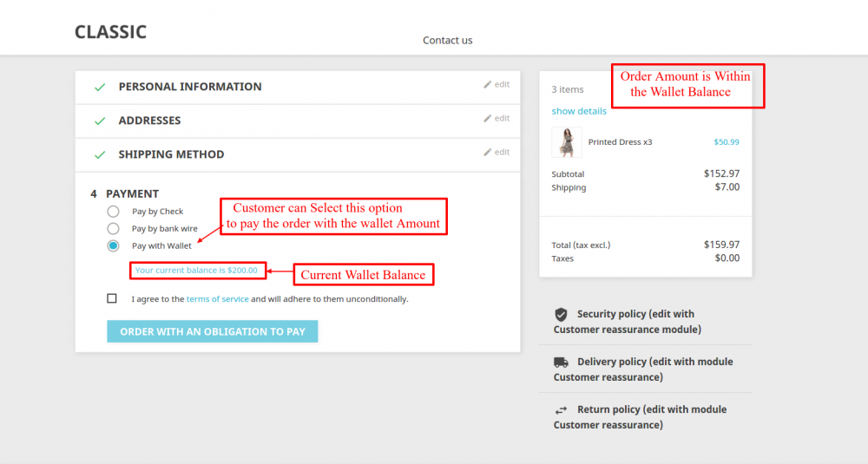This screenshot has width=868, height=464.
Task: Open the Addresses step heading
Action: click(149, 121)
